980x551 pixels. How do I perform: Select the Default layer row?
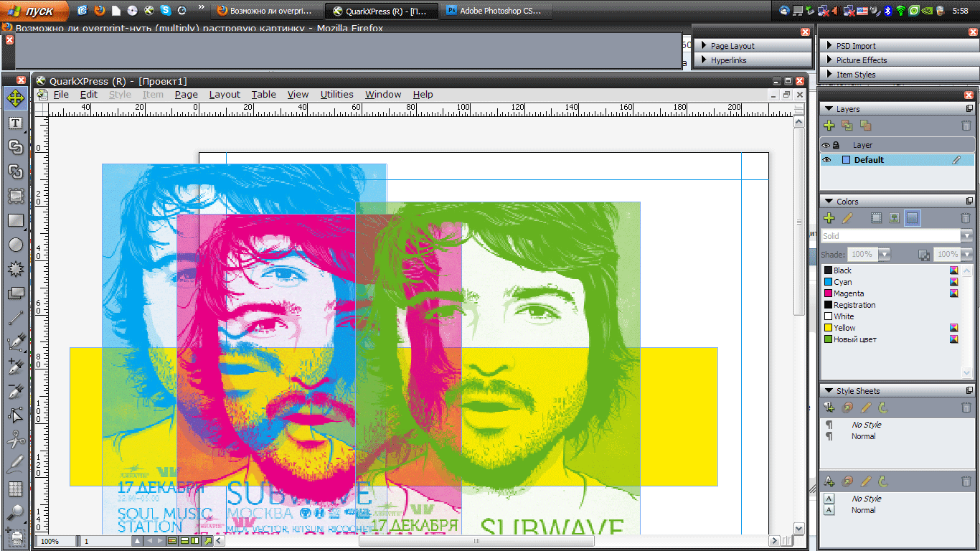897,160
